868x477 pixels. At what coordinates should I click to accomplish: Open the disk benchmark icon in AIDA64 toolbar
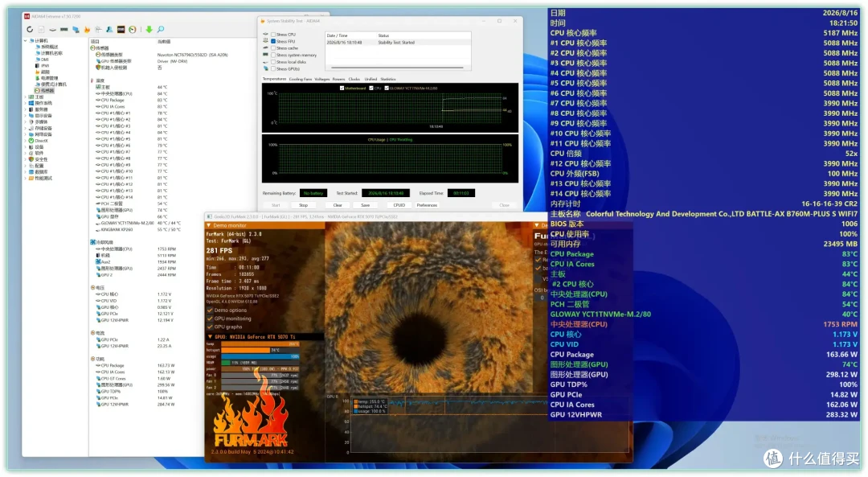click(52, 30)
